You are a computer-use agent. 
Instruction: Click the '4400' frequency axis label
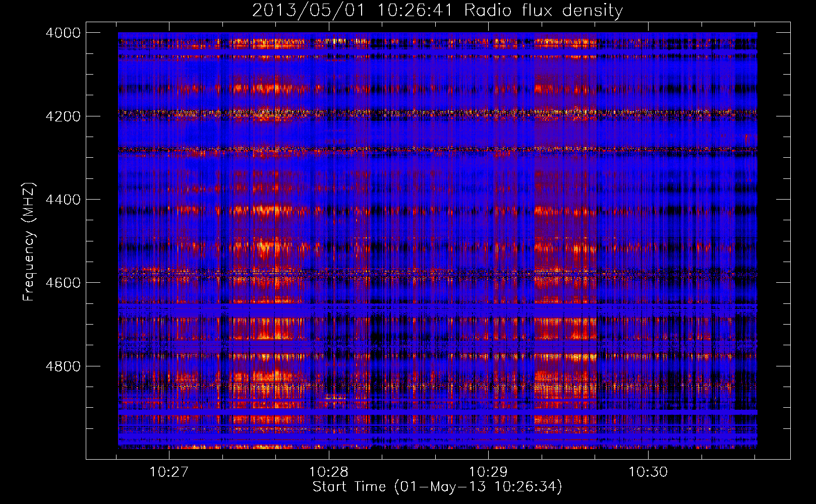(63, 200)
